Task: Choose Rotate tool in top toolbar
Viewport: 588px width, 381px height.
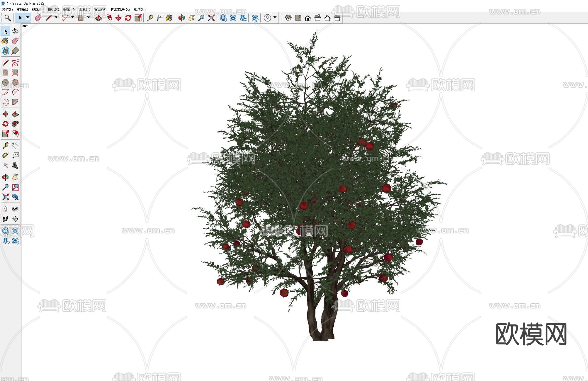Action: [x=128, y=18]
